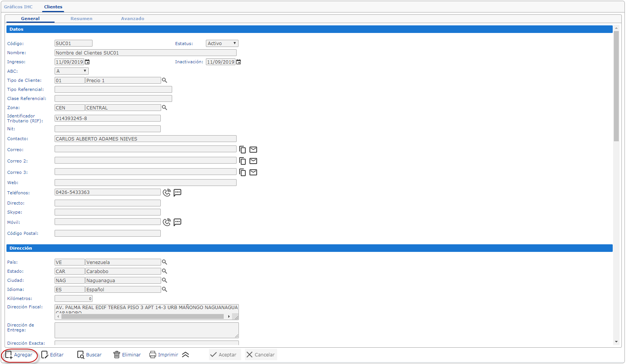Click into the Contacto input field
The width and height of the screenshot is (626, 364).
(x=145, y=139)
